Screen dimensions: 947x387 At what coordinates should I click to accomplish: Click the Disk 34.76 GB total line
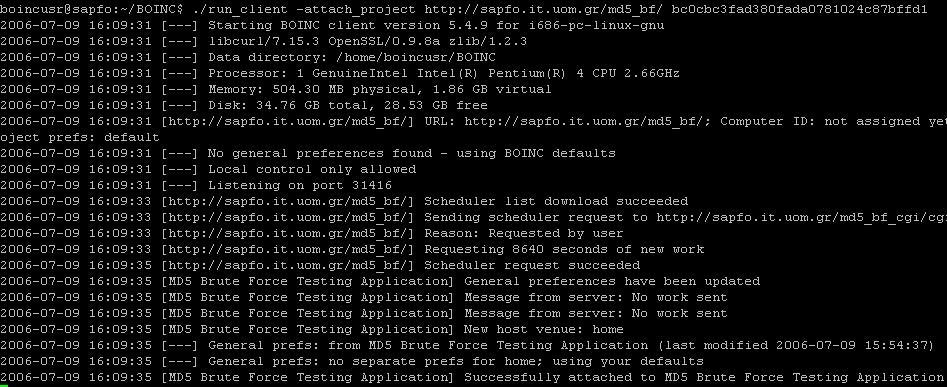tap(347, 105)
